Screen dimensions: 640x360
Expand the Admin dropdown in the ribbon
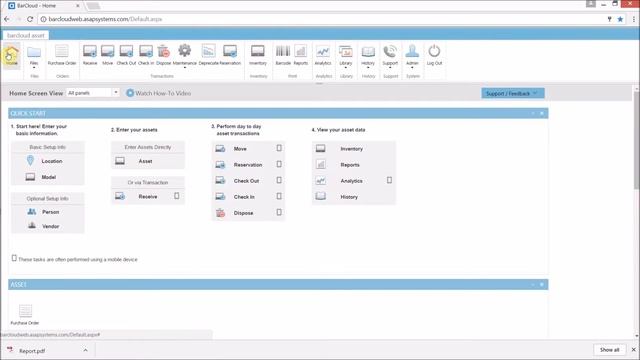pos(412,67)
